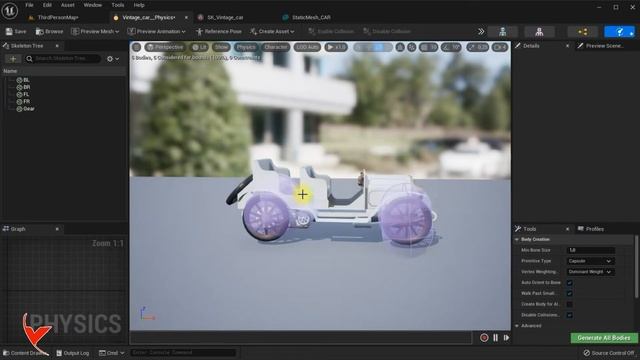The height and width of the screenshot is (360, 640).
Task: Add new item in Skeleton Tree
Action: [13, 59]
